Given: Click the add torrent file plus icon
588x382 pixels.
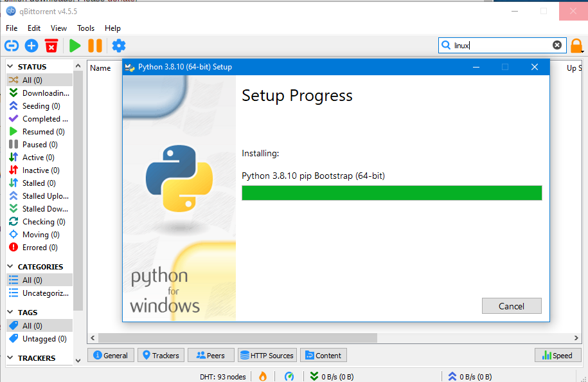Looking at the screenshot, I should click(x=31, y=46).
